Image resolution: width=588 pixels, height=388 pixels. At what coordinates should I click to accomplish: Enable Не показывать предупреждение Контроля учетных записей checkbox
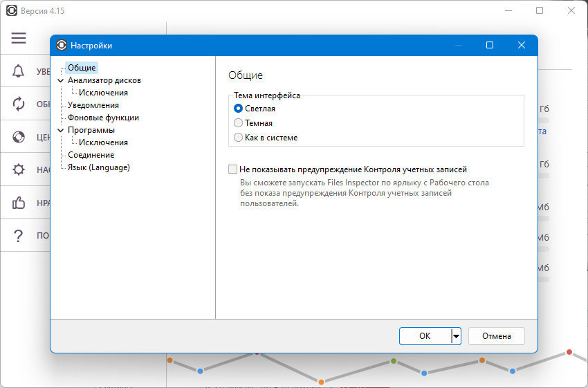[232, 169]
